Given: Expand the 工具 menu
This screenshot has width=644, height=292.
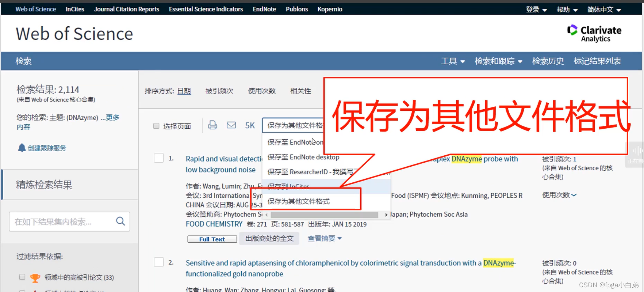Looking at the screenshot, I should (453, 61).
